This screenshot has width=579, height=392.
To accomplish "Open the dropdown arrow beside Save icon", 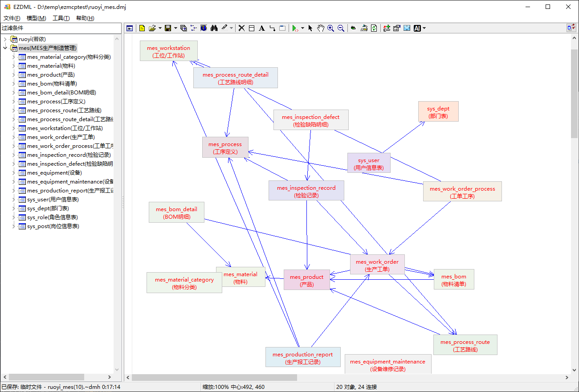I will [175, 28].
